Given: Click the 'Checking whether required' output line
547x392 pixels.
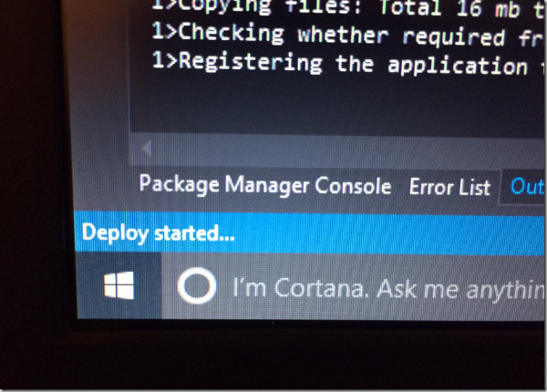Looking at the screenshot, I should [x=348, y=35].
